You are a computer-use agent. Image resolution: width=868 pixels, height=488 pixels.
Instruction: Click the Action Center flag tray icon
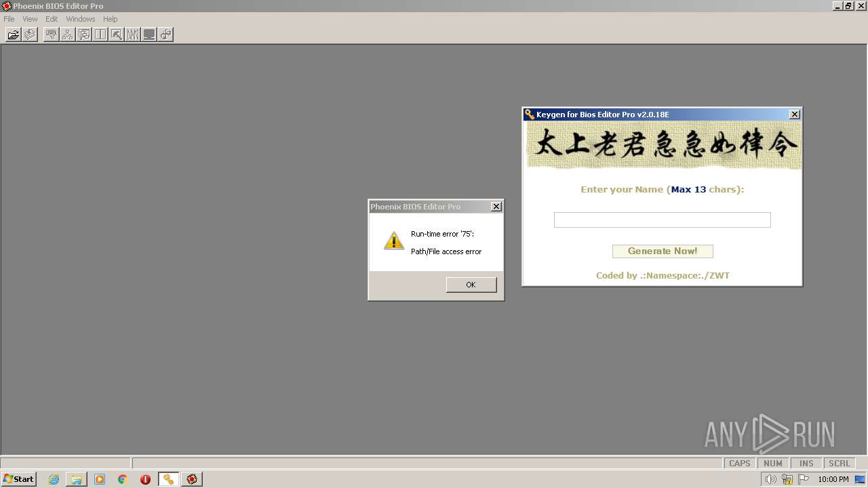804,479
